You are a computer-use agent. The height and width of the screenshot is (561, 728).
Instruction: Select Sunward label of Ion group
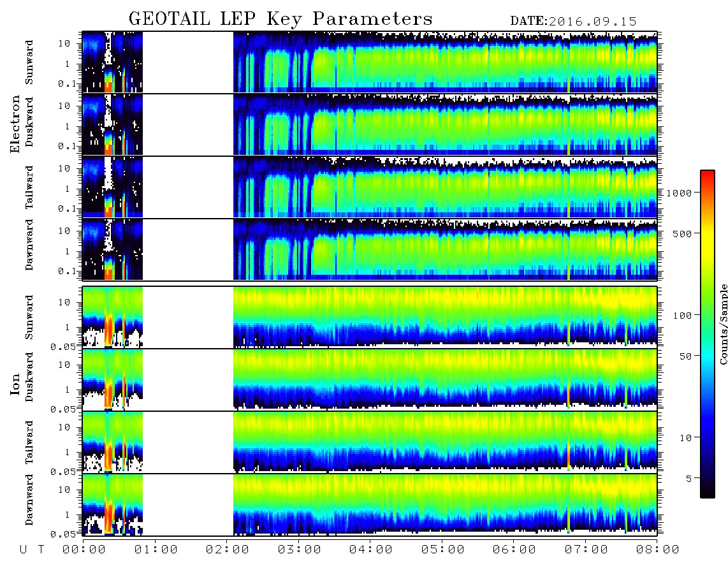pos(29,317)
